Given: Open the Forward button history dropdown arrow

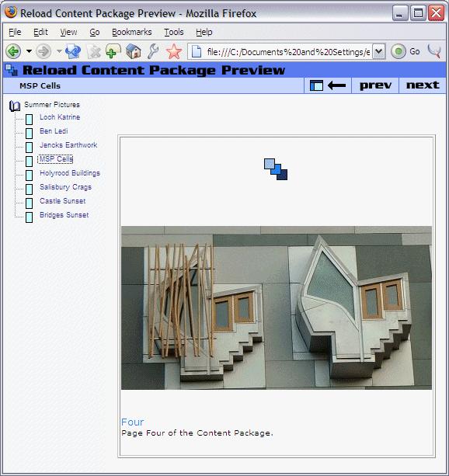Looking at the screenshot, I should coord(59,51).
